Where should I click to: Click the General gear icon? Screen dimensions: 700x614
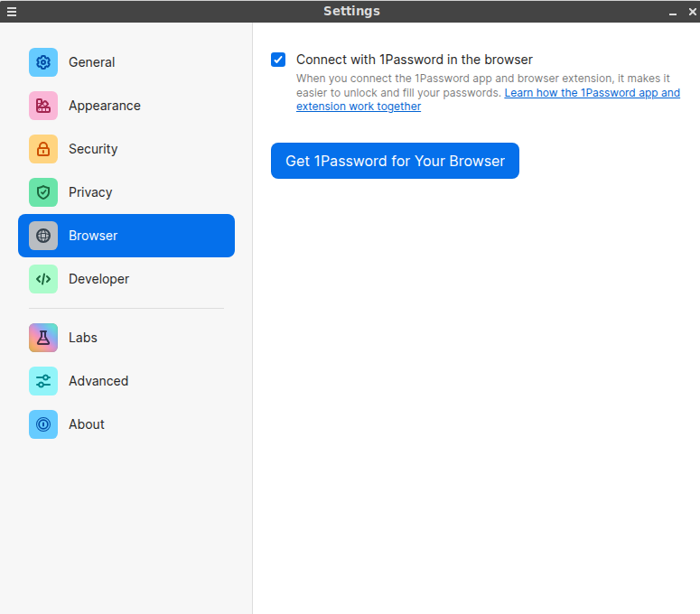pos(43,62)
